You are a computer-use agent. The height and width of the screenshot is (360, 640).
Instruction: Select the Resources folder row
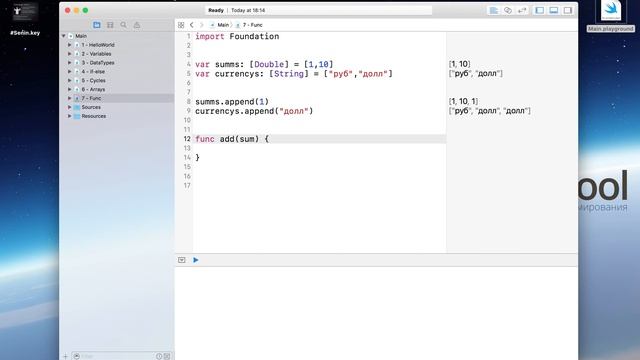(x=94, y=116)
